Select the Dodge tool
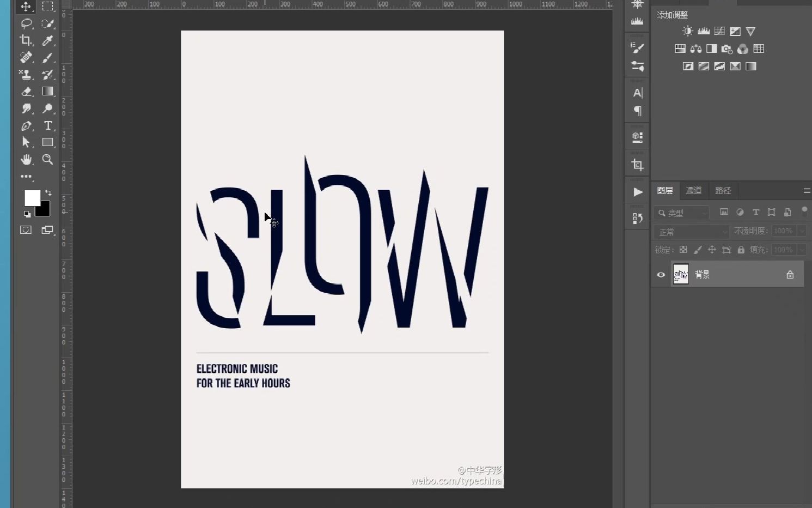Viewport: 812px width, 508px height. click(x=48, y=108)
